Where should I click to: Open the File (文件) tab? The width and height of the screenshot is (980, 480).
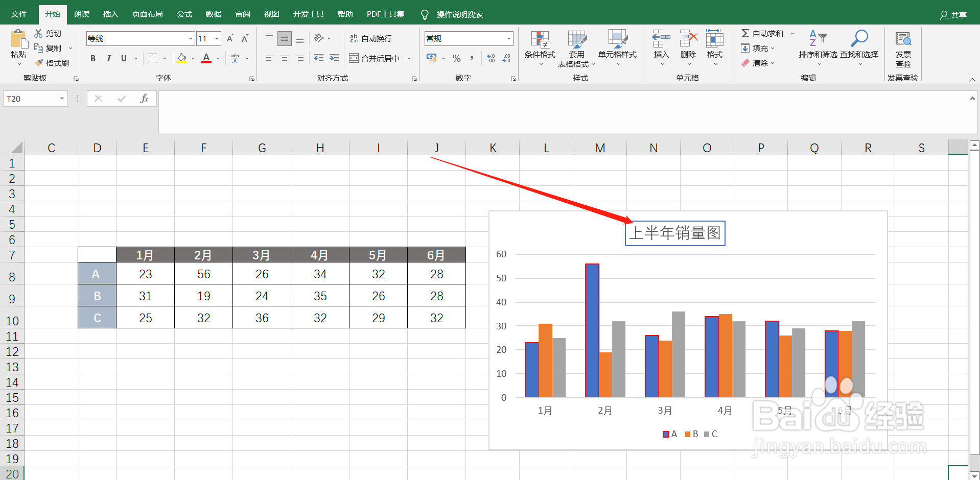coord(19,14)
